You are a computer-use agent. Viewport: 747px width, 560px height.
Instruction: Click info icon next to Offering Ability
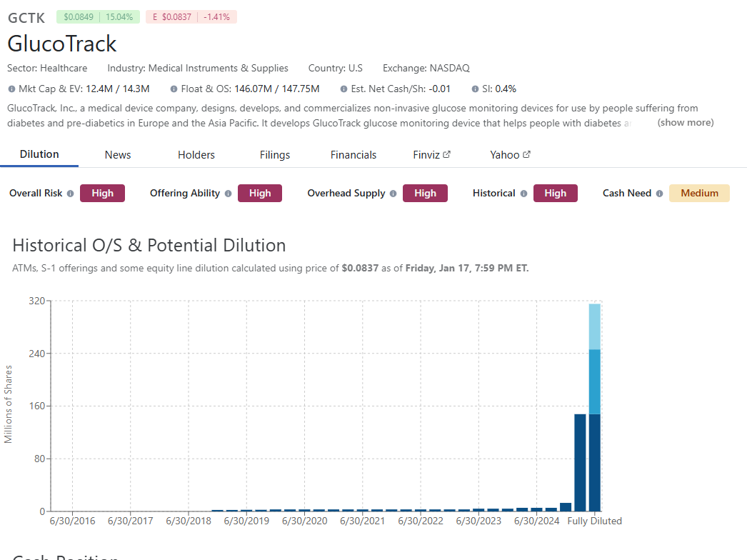229,194
